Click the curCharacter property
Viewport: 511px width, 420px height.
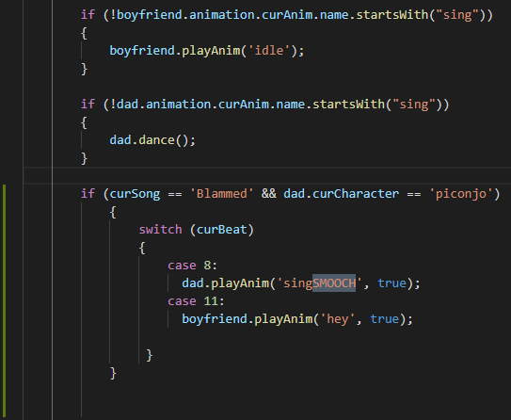coord(356,194)
